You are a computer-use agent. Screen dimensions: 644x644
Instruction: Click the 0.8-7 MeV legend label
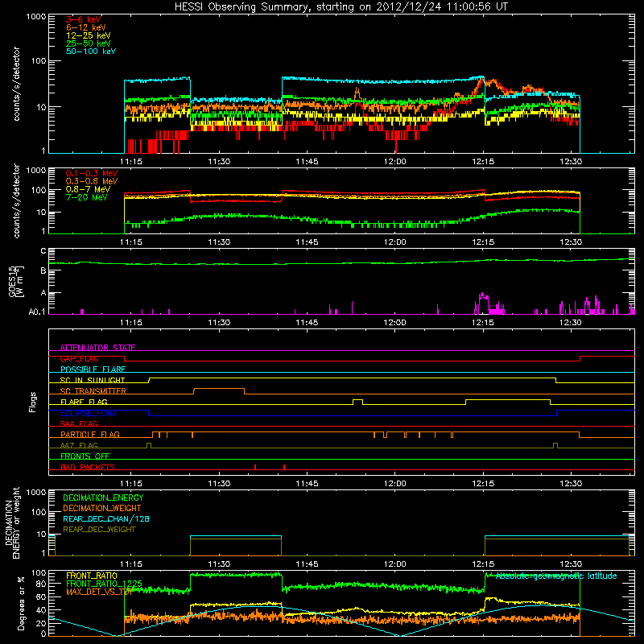click(x=88, y=189)
